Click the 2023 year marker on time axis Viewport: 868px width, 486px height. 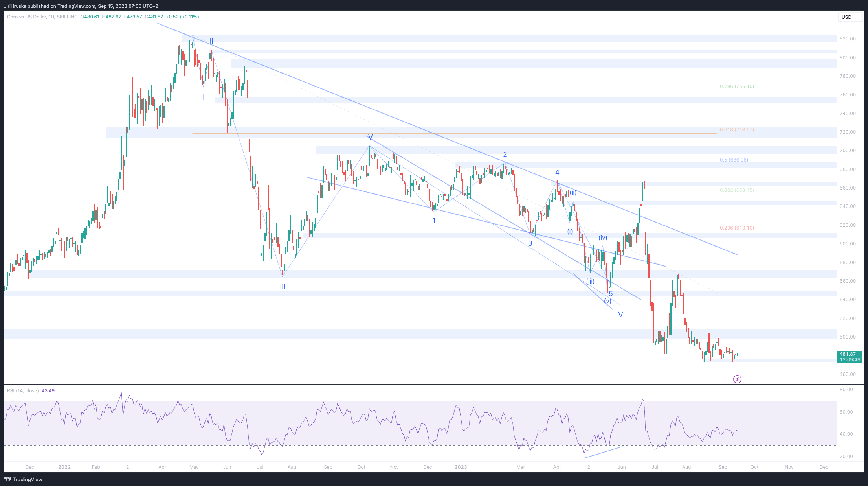click(x=461, y=467)
